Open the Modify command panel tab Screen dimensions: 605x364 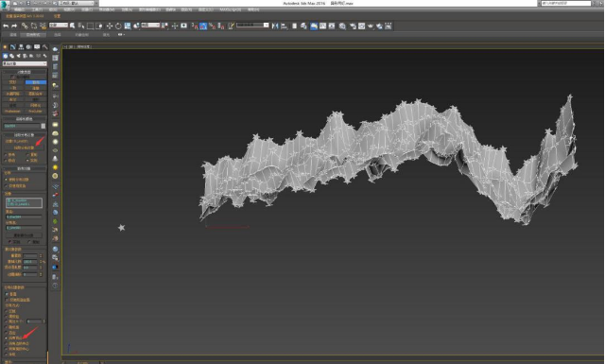12,47
